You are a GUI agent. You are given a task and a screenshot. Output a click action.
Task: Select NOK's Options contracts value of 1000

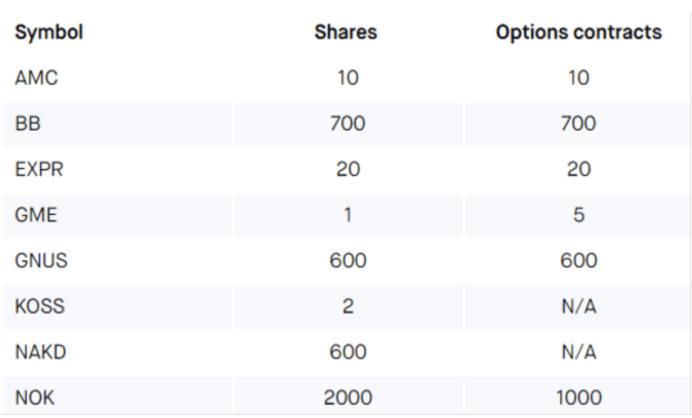pos(579,398)
